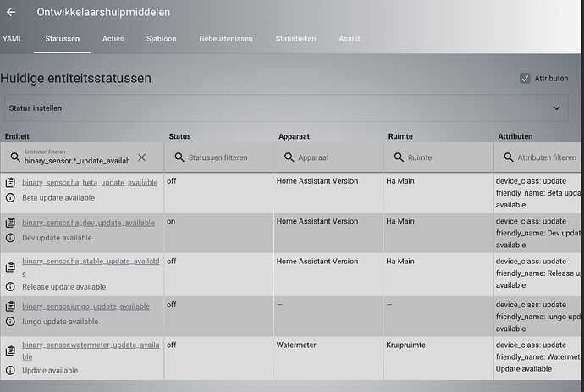This screenshot has height=392, width=584.
Task: Click the Ruimte column header
Action: click(x=400, y=136)
